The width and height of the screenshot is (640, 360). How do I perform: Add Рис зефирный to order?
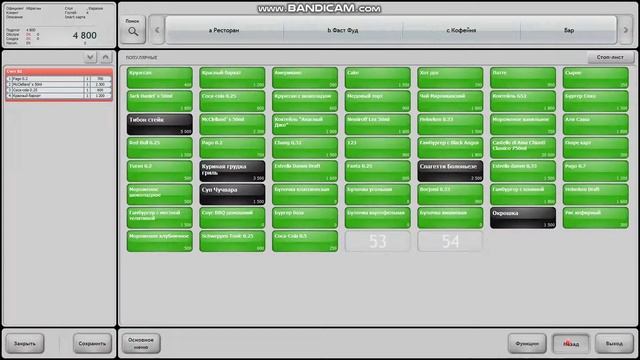(596, 218)
